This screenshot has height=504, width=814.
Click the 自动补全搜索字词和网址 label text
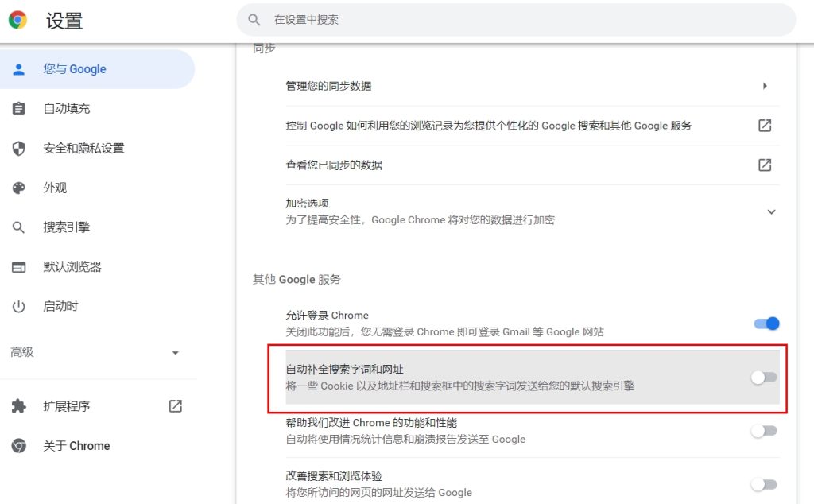(x=345, y=369)
